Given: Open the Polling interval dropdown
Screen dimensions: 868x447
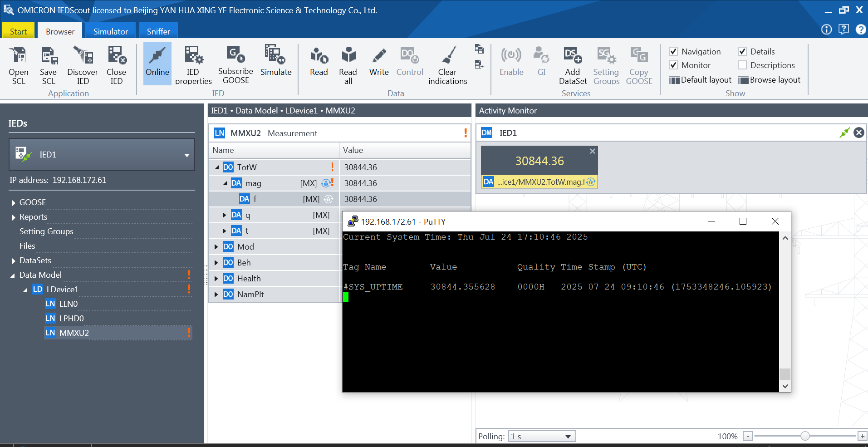Looking at the screenshot, I should tap(568, 437).
